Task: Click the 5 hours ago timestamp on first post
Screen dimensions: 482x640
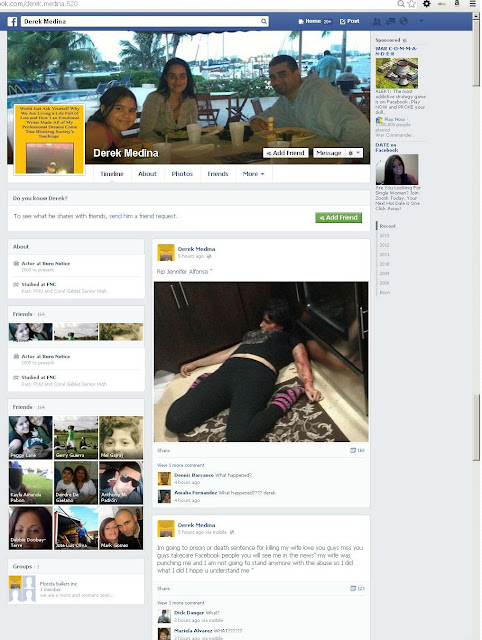Action: coord(191,256)
